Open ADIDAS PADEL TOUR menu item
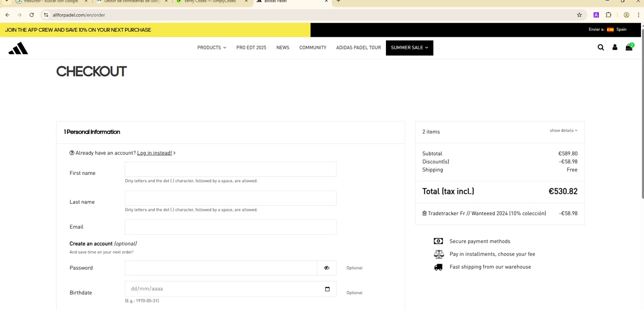Viewport: 644px width, 310px height. point(358,48)
